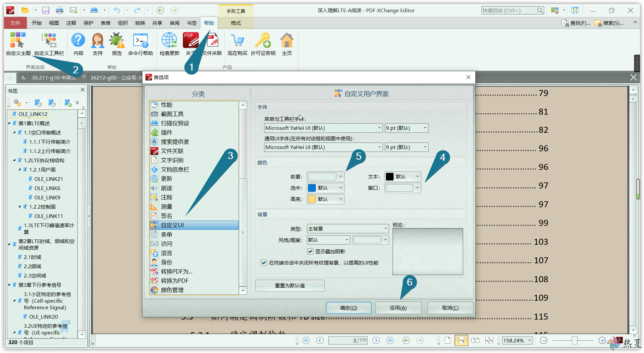
Task: Disable 在终端会话中关闭所有纹理背景 option
Action: [x=264, y=263]
